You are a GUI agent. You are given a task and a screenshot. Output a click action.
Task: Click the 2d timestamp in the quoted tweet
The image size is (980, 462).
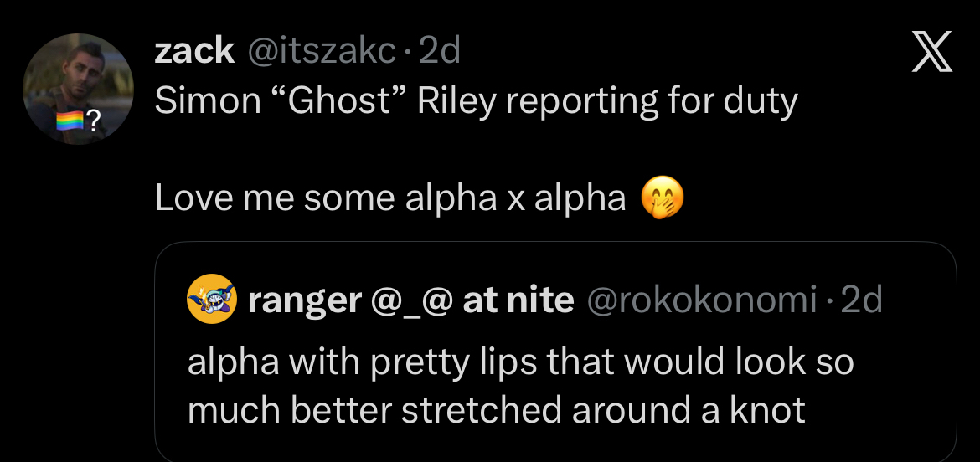coord(861,300)
